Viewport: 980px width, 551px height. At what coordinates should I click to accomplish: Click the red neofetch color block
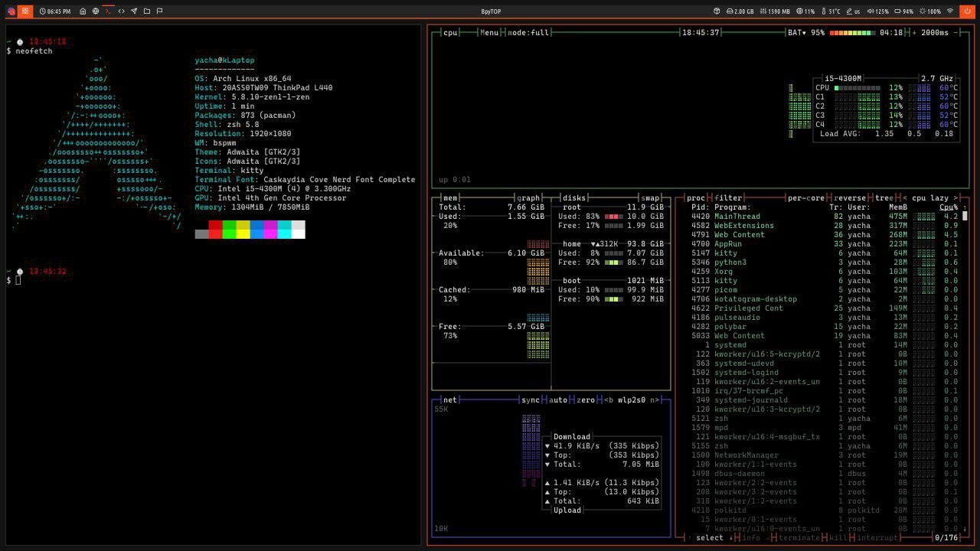pyautogui.click(x=215, y=230)
